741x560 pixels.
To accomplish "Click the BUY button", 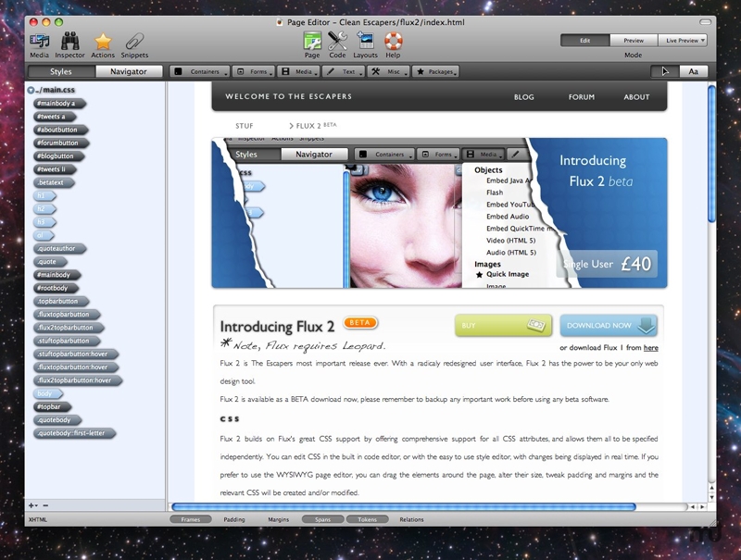I will [x=503, y=325].
